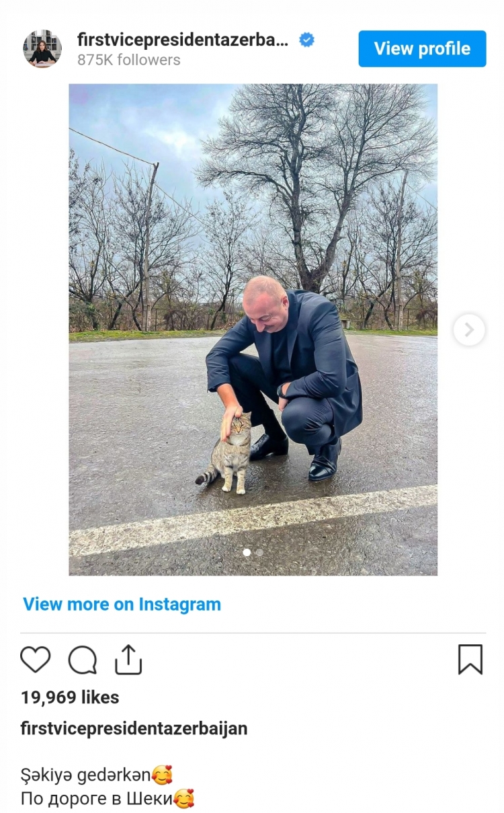Viewport: 504px width, 813px height.
Task: Click the blue verified badge
Action: pos(306,40)
